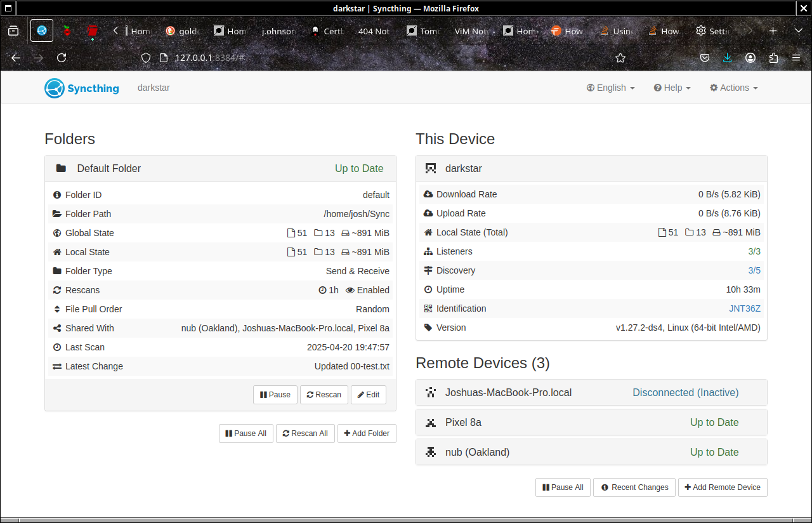Rescan the Default Folder
The image size is (812, 523).
tap(324, 395)
